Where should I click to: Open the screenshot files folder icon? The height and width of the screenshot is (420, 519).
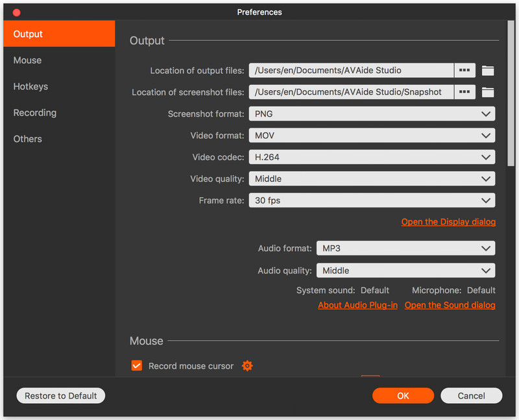(488, 92)
